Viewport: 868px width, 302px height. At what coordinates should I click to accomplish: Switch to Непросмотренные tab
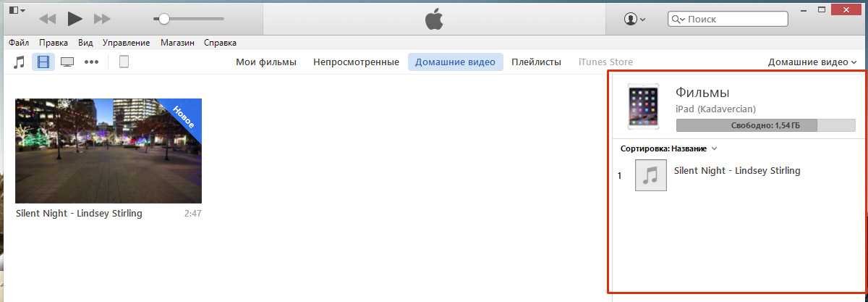[356, 62]
